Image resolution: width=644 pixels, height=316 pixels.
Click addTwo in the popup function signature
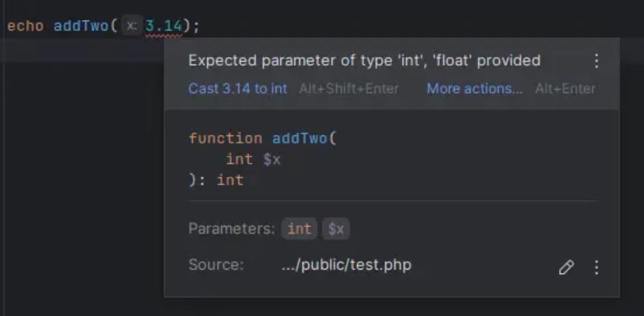point(301,138)
